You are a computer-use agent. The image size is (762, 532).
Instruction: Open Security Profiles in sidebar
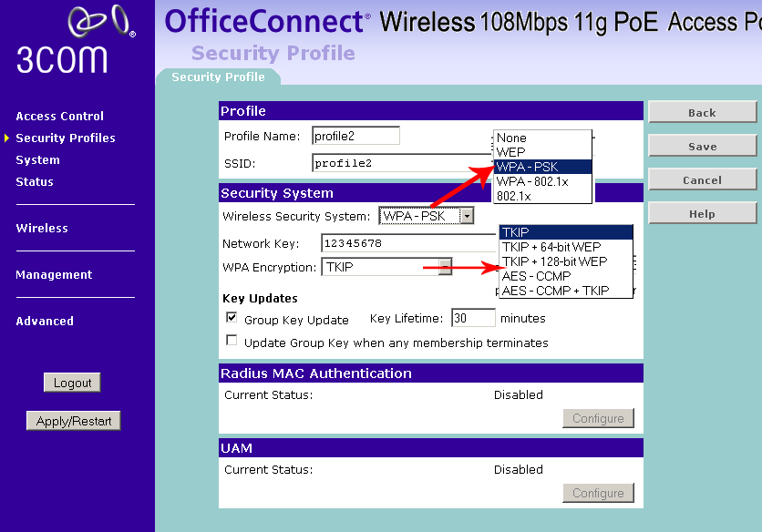point(66,138)
